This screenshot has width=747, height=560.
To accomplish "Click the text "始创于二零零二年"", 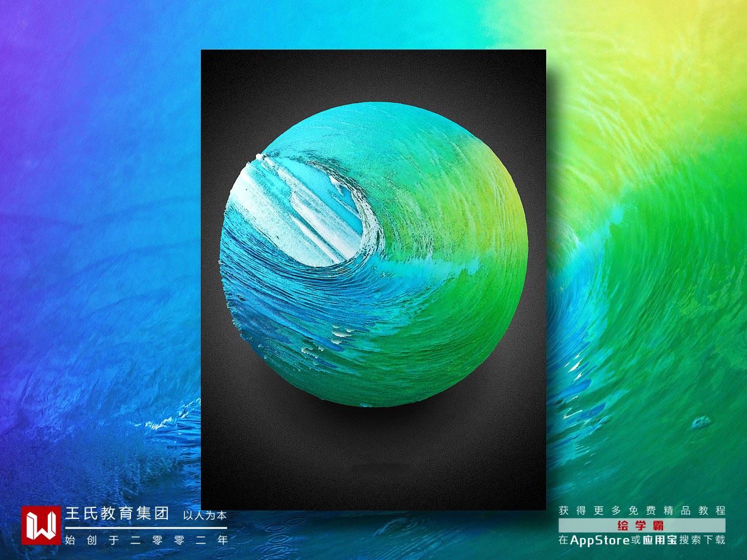I will pyautogui.click(x=146, y=540).
